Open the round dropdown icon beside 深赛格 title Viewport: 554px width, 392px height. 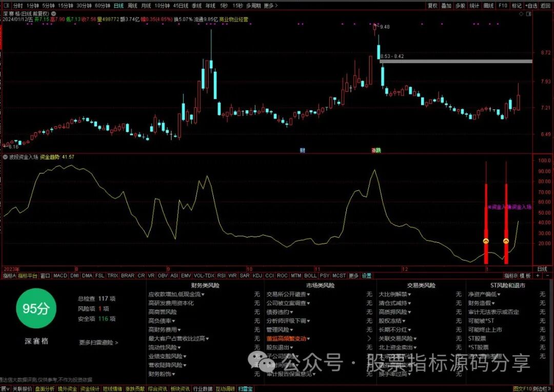click(54, 14)
